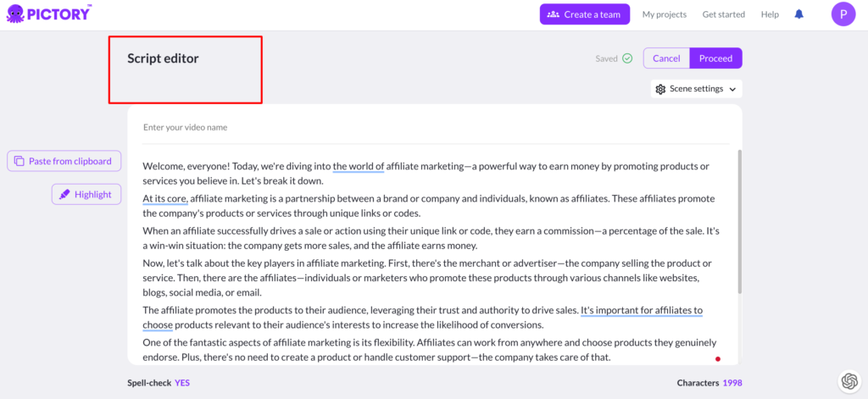Toggle Spell-check YES setting
The width and height of the screenshot is (868, 399).
tap(182, 383)
